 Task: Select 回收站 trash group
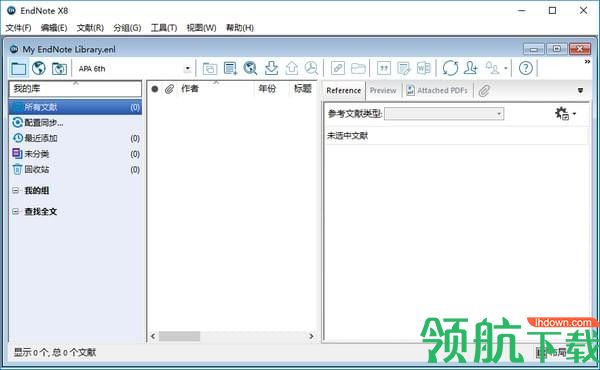pos(75,170)
